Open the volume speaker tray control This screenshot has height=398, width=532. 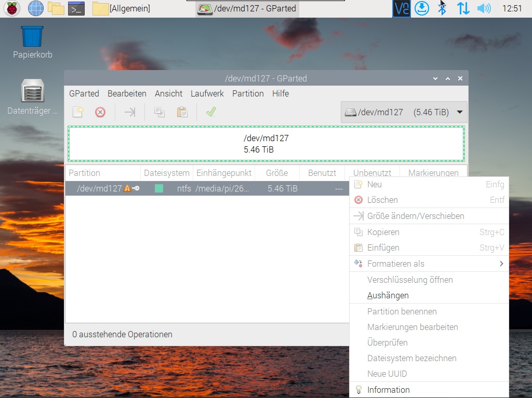coord(484,8)
